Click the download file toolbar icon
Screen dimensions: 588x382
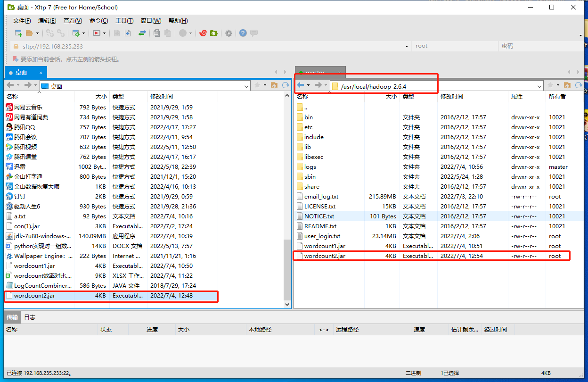127,33
